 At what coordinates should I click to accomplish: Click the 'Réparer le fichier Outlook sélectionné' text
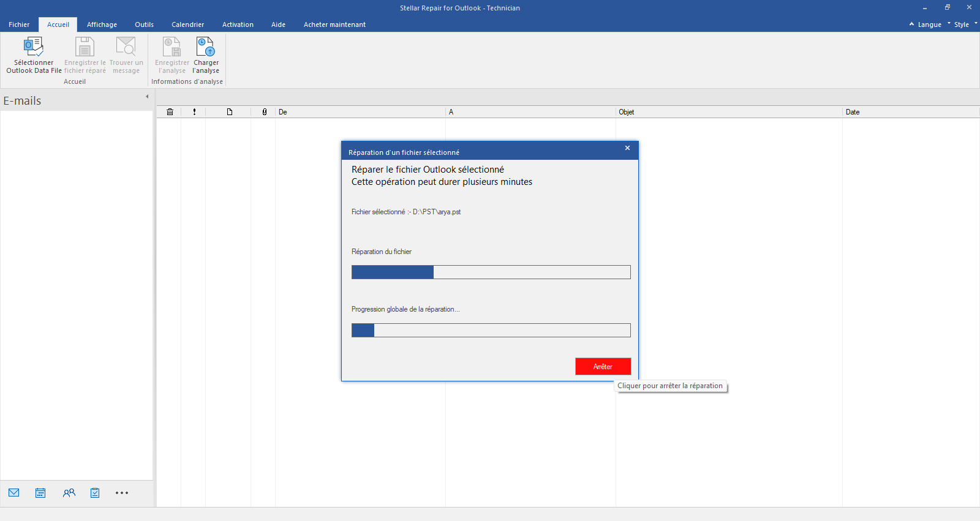coord(428,170)
